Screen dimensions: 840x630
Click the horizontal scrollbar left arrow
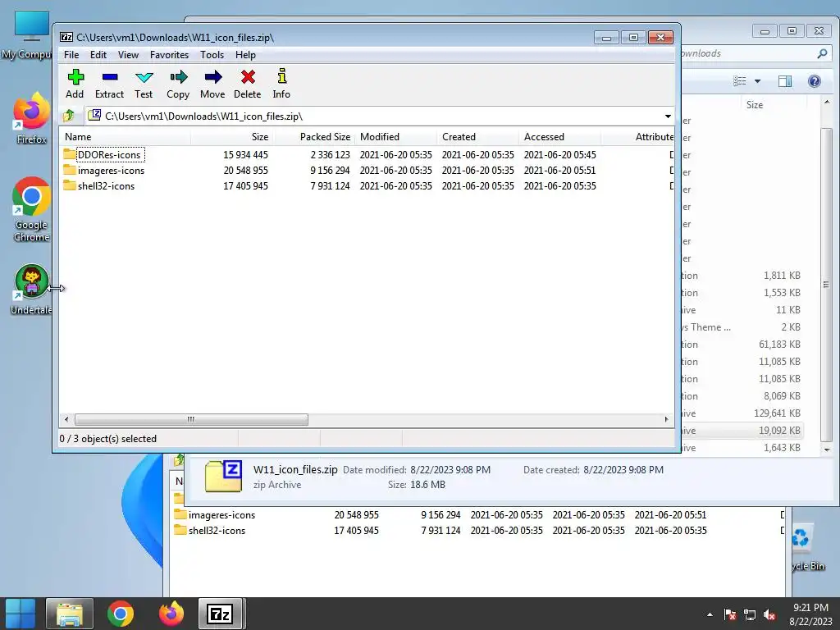click(66, 419)
